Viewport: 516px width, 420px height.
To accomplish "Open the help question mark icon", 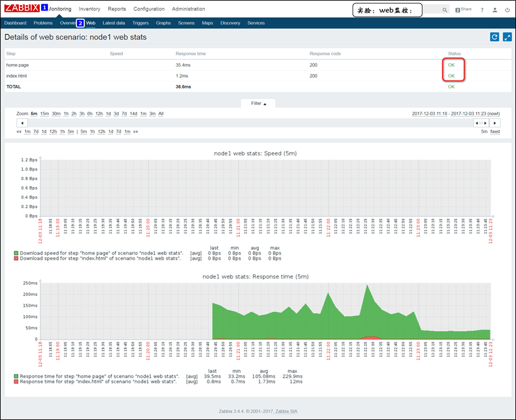I will pyautogui.click(x=482, y=10).
